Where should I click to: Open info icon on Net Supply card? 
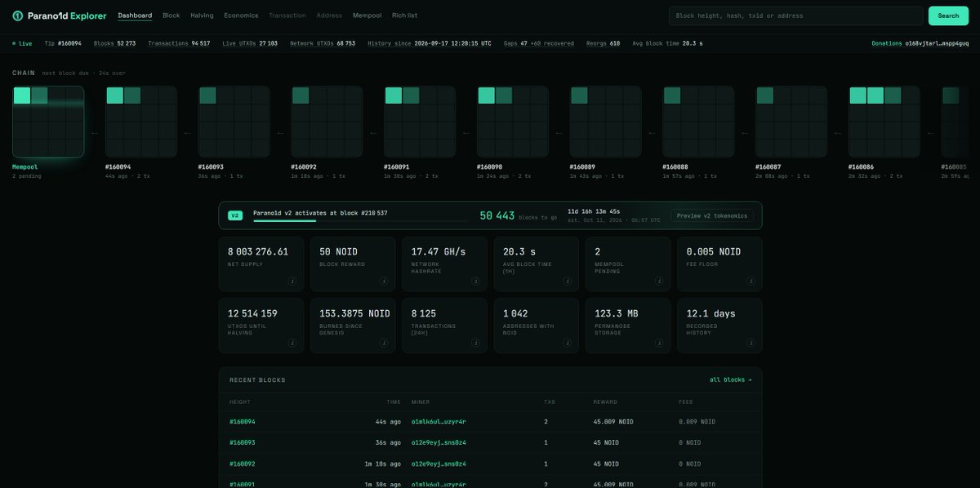click(292, 282)
